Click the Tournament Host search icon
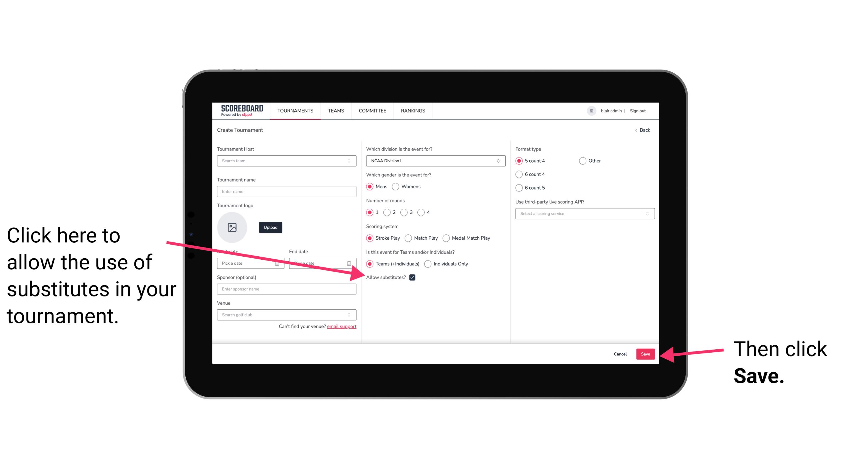The height and width of the screenshot is (467, 868). tap(352, 161)
